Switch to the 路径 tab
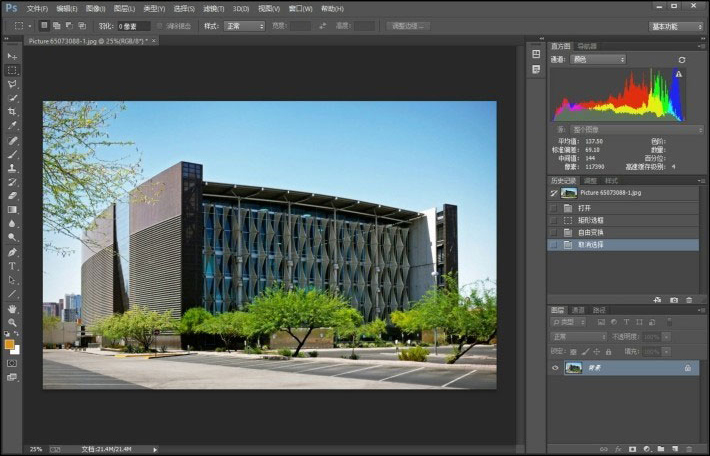The width and height of the screenshot is (710, 456). 599,310
